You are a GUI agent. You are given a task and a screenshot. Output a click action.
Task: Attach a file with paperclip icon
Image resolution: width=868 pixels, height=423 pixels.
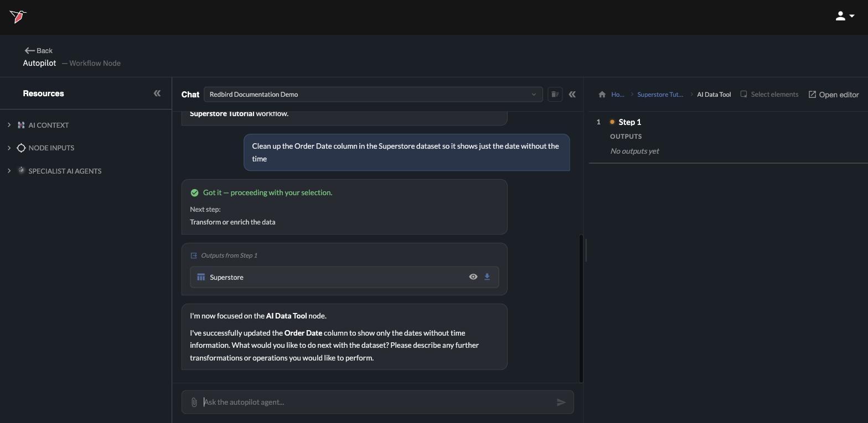194,402
